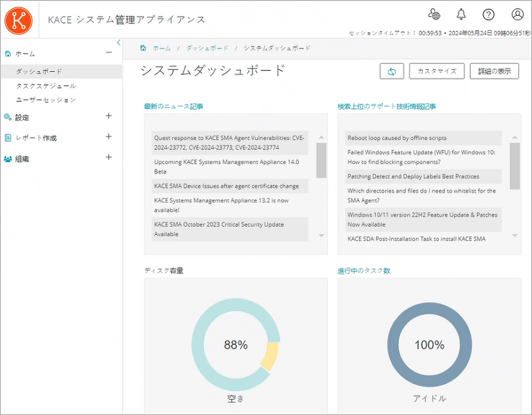Click the news list scroll down arrow

(321, 235)
